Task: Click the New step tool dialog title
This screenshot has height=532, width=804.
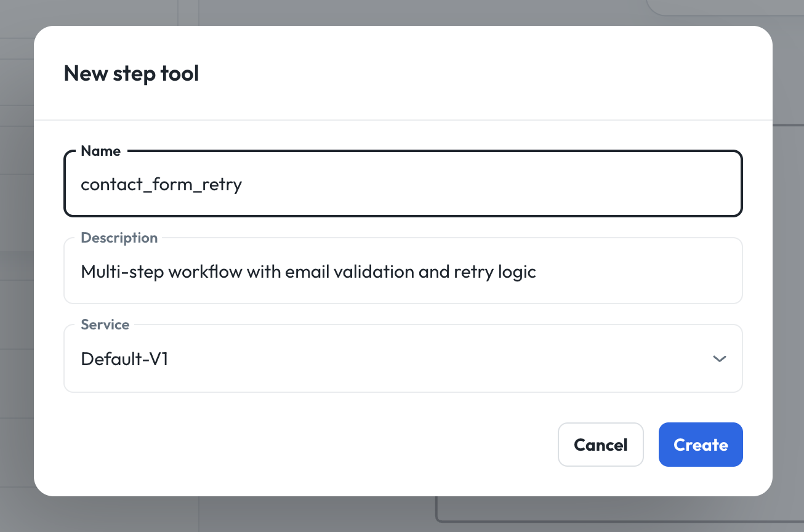Action: point(131,73)
